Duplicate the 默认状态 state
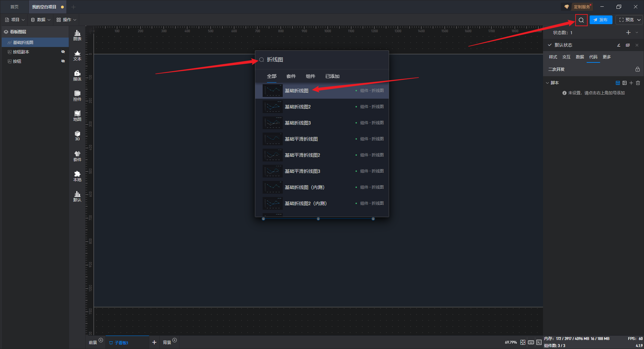Screen dimensions: 644x349 pos(628,45)
